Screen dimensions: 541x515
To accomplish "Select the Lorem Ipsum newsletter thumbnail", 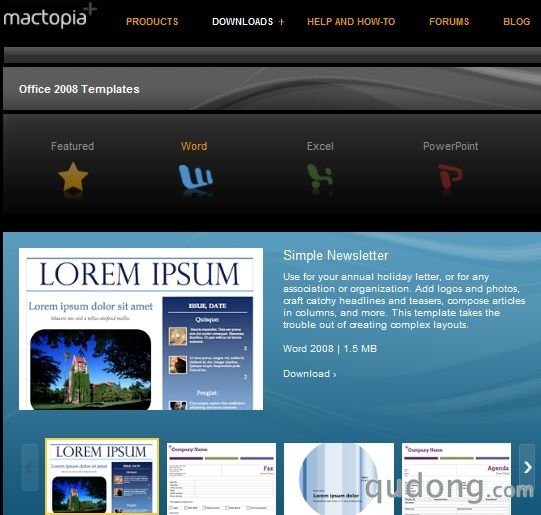I will pos(102,477).
